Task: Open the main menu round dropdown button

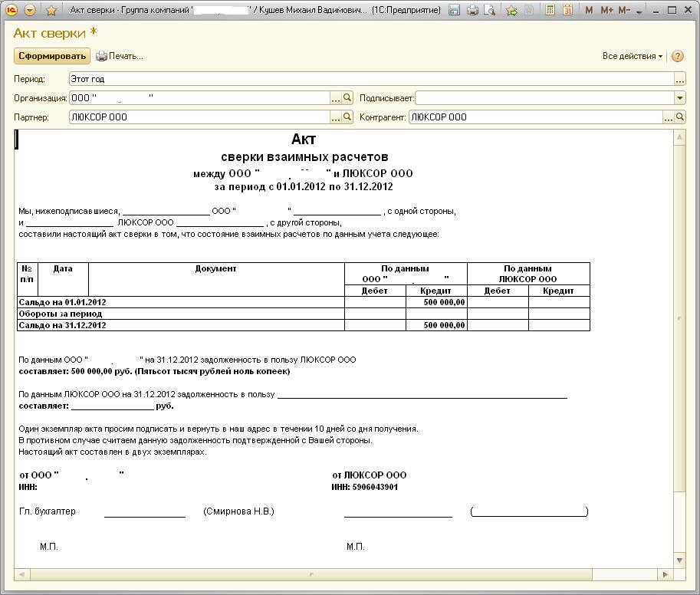Action: point(29,10)
